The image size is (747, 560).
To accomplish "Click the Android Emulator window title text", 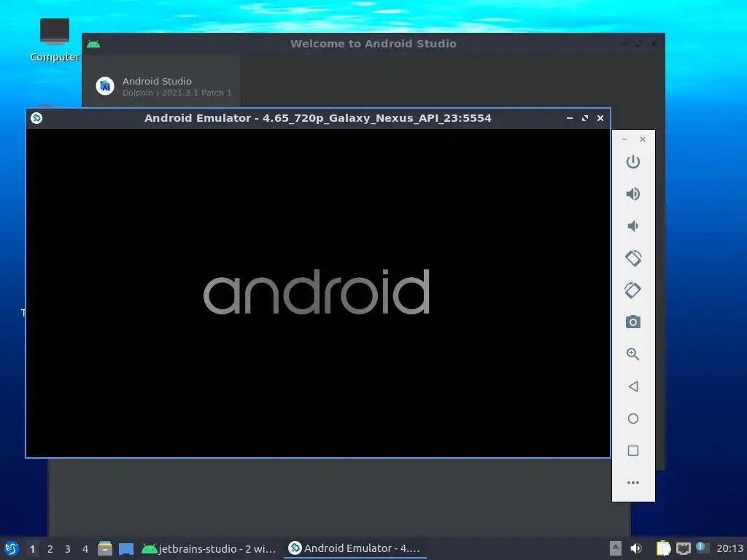I will pos(318,118).
